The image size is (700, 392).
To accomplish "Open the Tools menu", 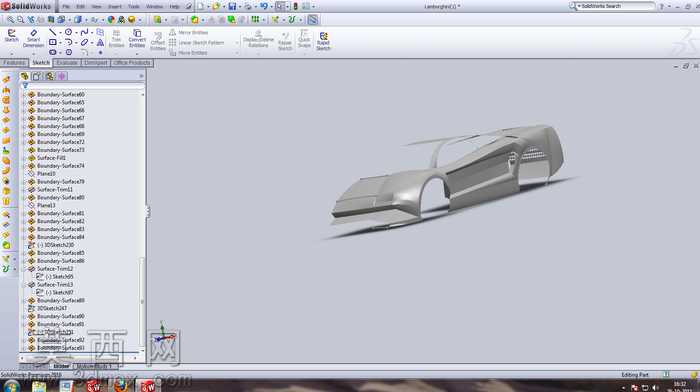I will pos(133,7).
